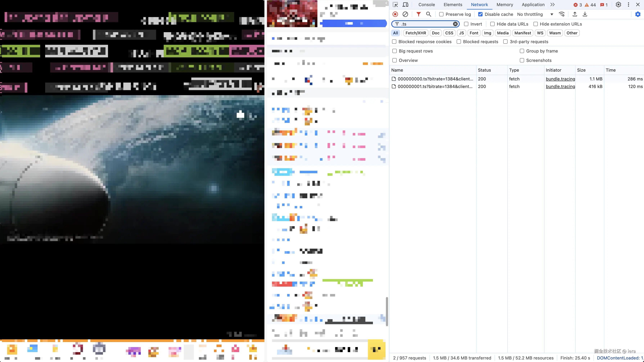Select the Fetch/XHR filter button
The image size is (644, 362).
[x=415, y=33]
